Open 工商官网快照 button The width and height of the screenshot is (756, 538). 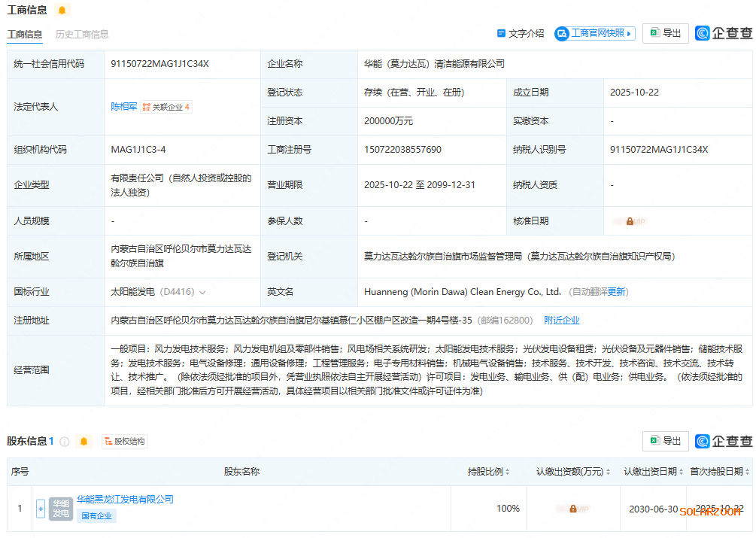pos(595,33)
